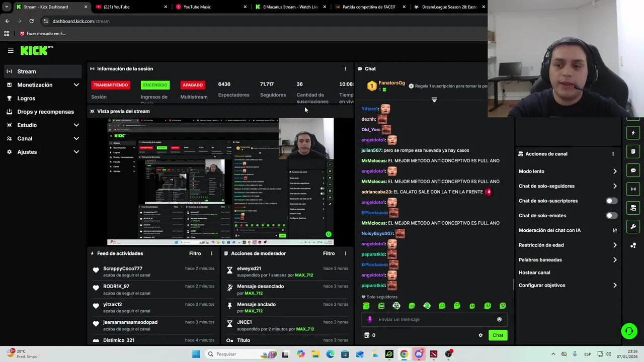Select Stream in the sidebar
This screenshot has width=644, height=362.
click(42, 71)
